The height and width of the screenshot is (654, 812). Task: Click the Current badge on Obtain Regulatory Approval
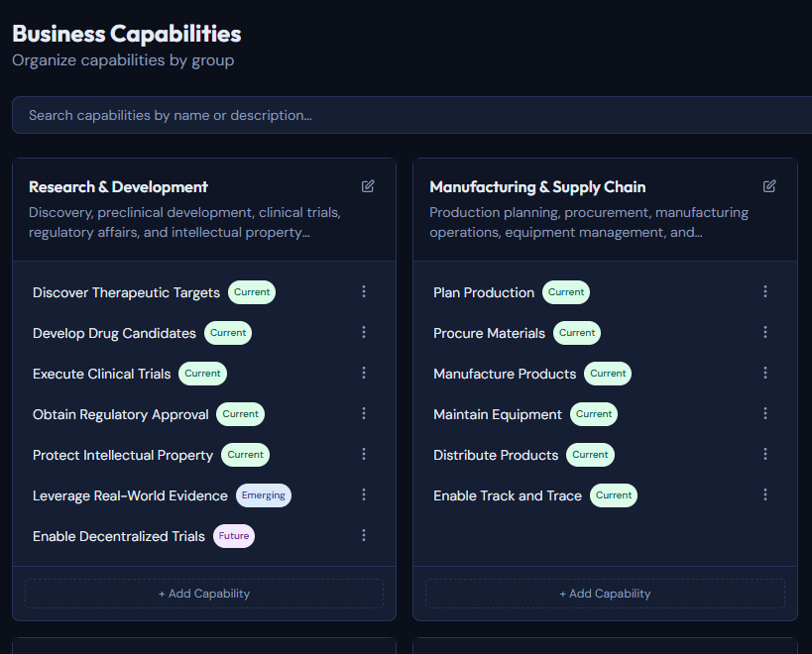[x=240, y=413]
